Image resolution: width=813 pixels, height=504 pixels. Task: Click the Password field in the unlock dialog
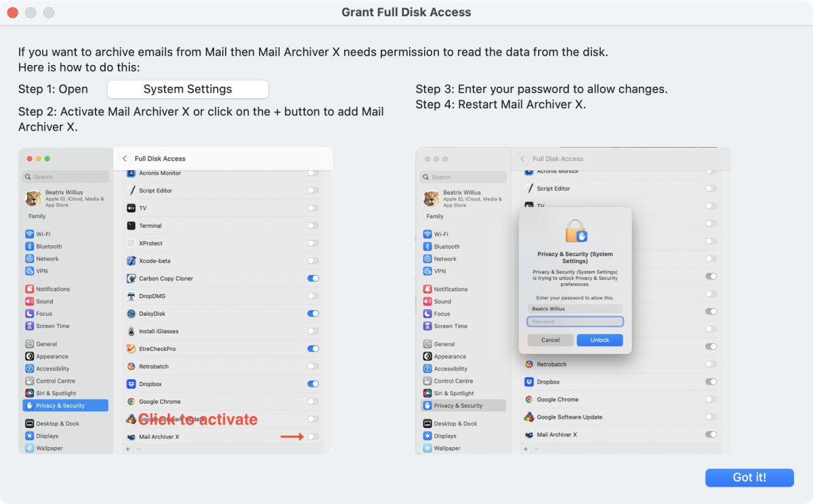575,322
